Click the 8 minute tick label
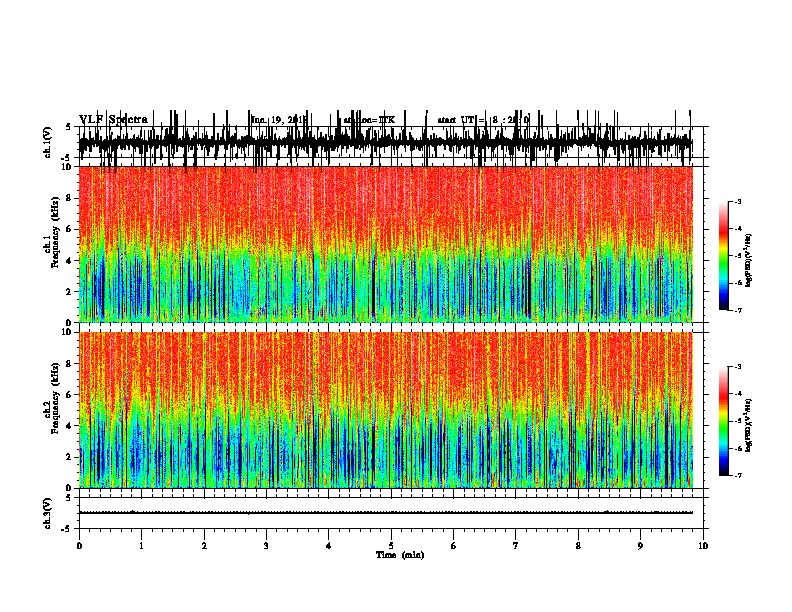Screen dimensions: 792x612 point(578,546)
